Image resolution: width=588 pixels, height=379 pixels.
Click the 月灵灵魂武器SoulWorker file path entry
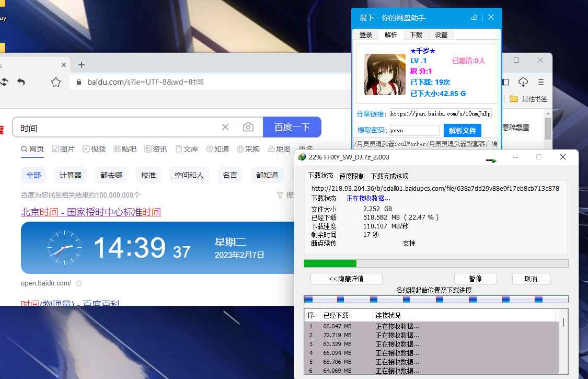point(425,144)
